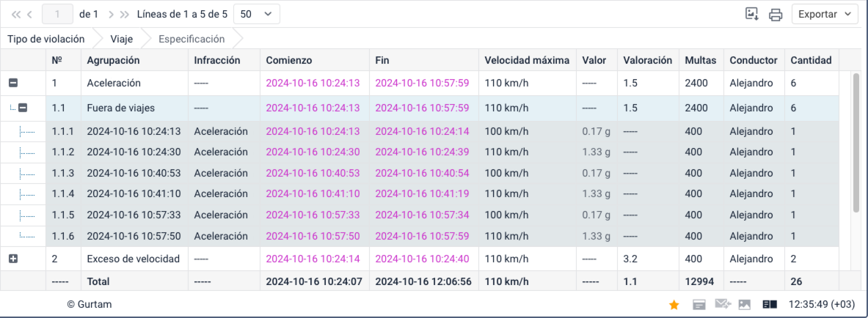Click the Comienzo link 2024-10-16 10:40:53
Image resolution: width=868 pixels, height=318 pixels.
pos(313,173)
